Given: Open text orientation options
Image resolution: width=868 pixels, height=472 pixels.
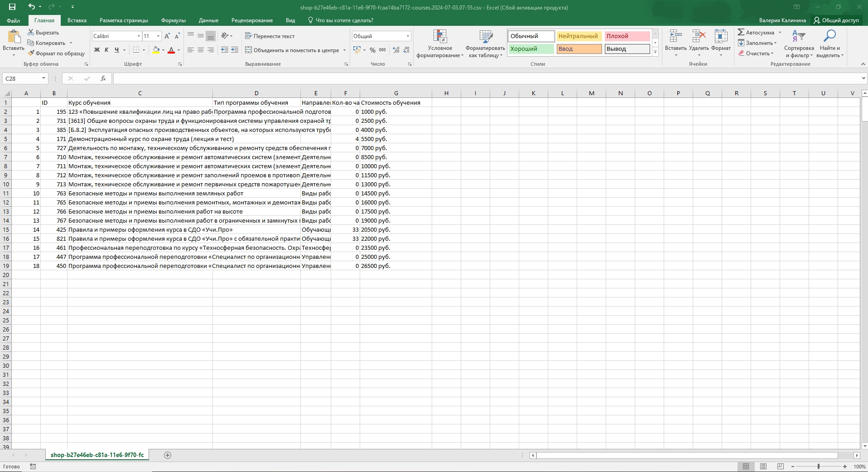Looking at the screenshot, I should point(227,36).
